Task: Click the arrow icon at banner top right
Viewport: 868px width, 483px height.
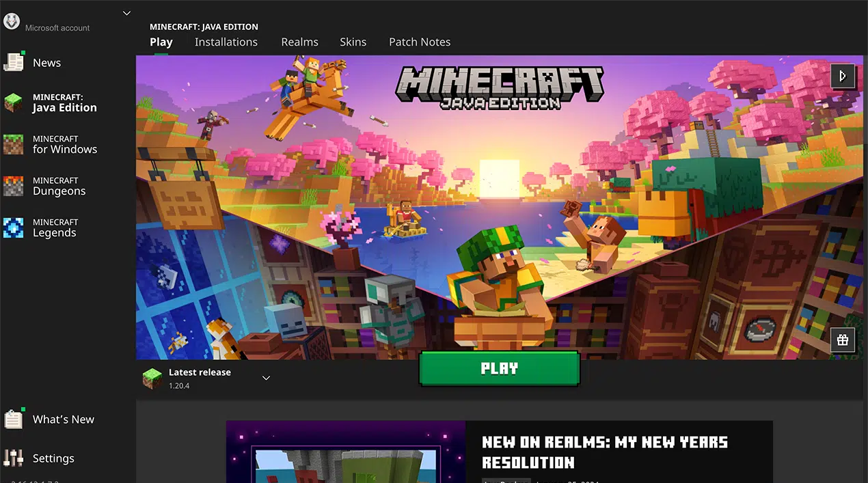Action: (843, 75)
